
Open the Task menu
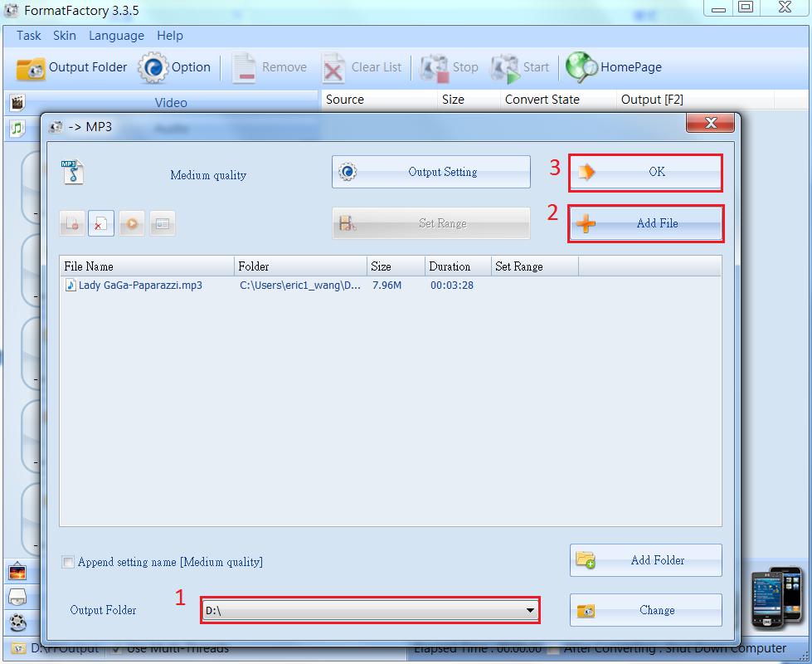pos(28,36)
